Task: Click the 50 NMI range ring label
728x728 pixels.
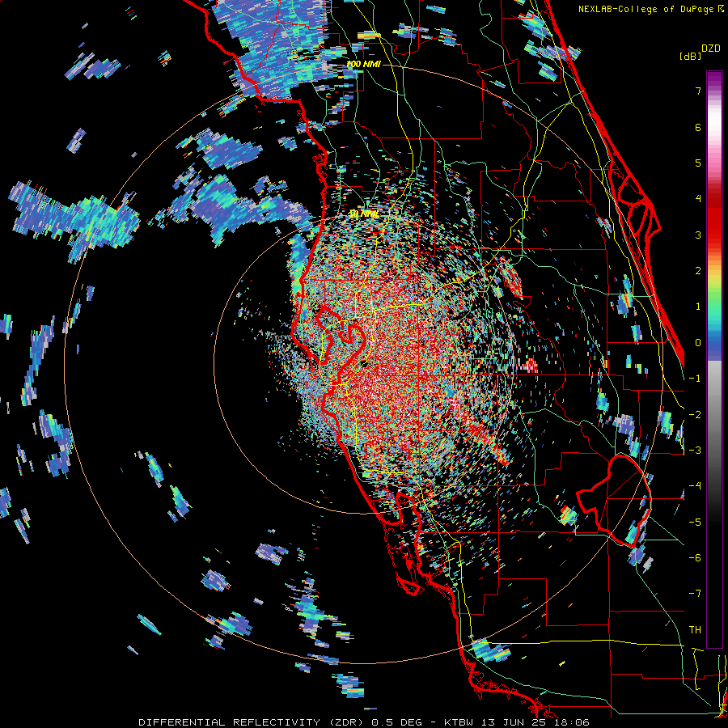Action: coord(363,214)
